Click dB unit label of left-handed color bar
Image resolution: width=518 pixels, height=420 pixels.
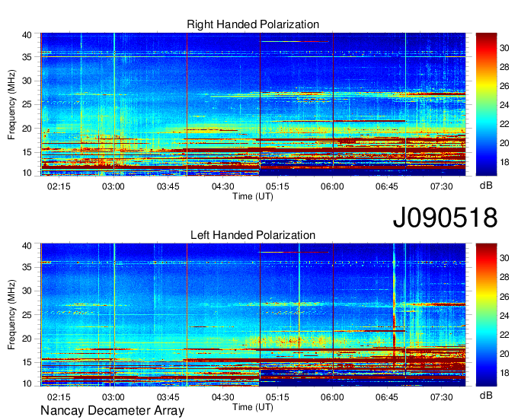486,395
